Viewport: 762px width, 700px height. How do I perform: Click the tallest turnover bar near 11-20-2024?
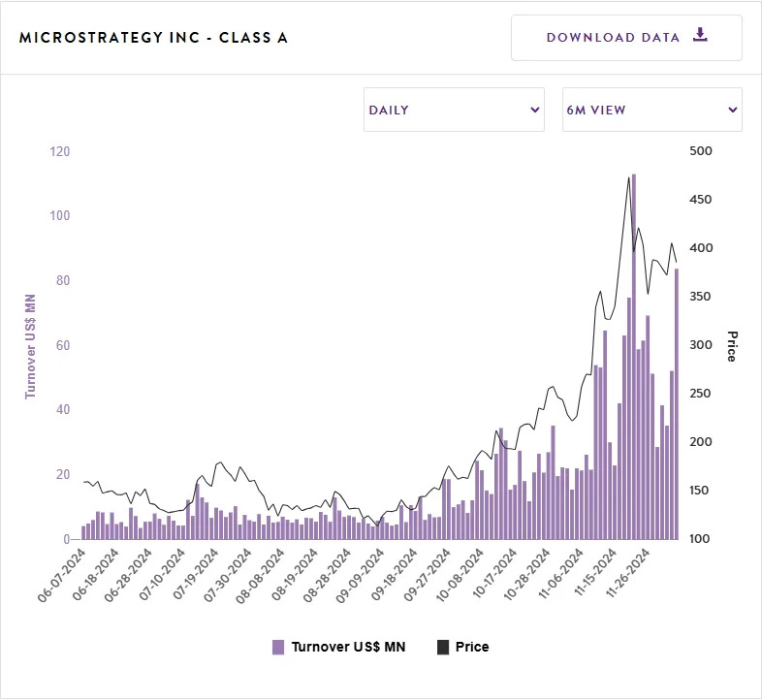click(633, 357)
